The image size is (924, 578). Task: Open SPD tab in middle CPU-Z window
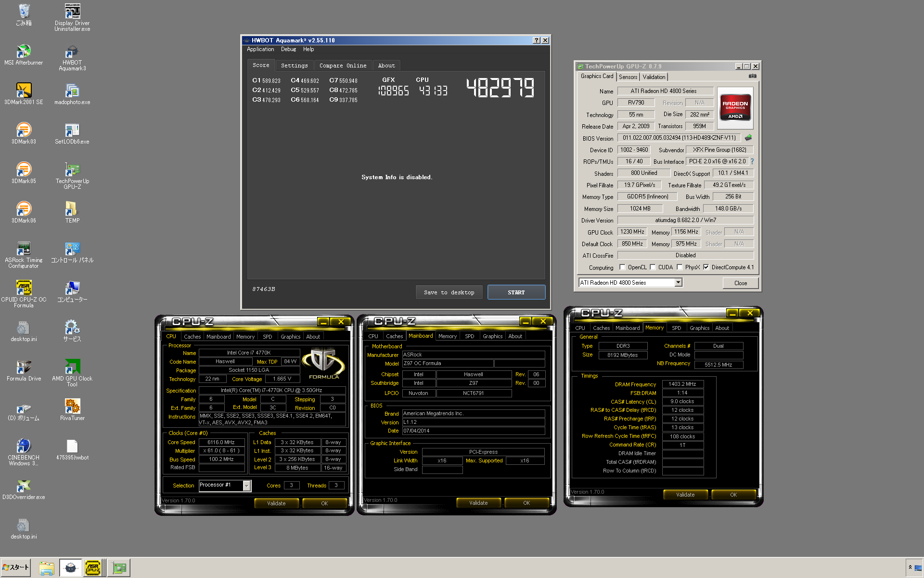click(x=469, y=336)
